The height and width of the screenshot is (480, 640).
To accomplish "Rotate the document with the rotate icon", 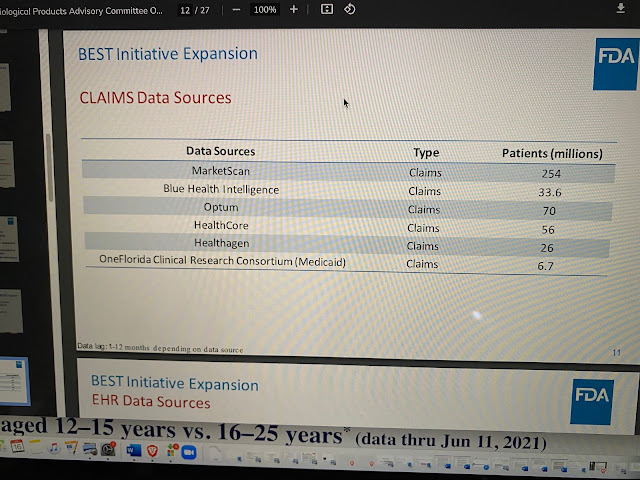I will (349, 9).
